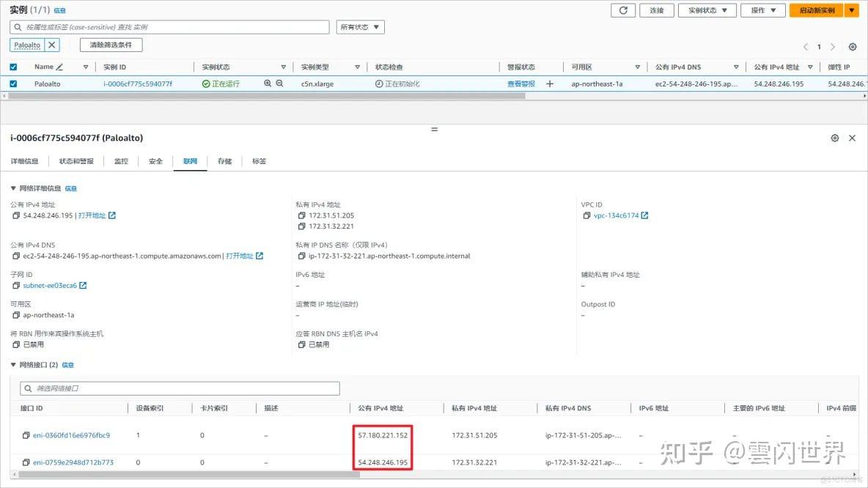Click the 连接 button
Screen dimensions: 868x488
[x=656, y=10]
